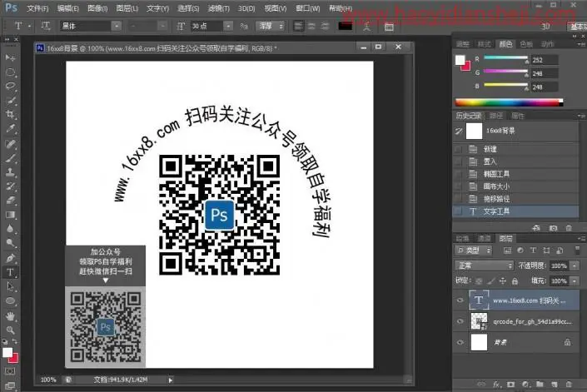The image size is (587, 392).
Task: Select the Ellipse shape tool
Action: click(x=10, y=300)
